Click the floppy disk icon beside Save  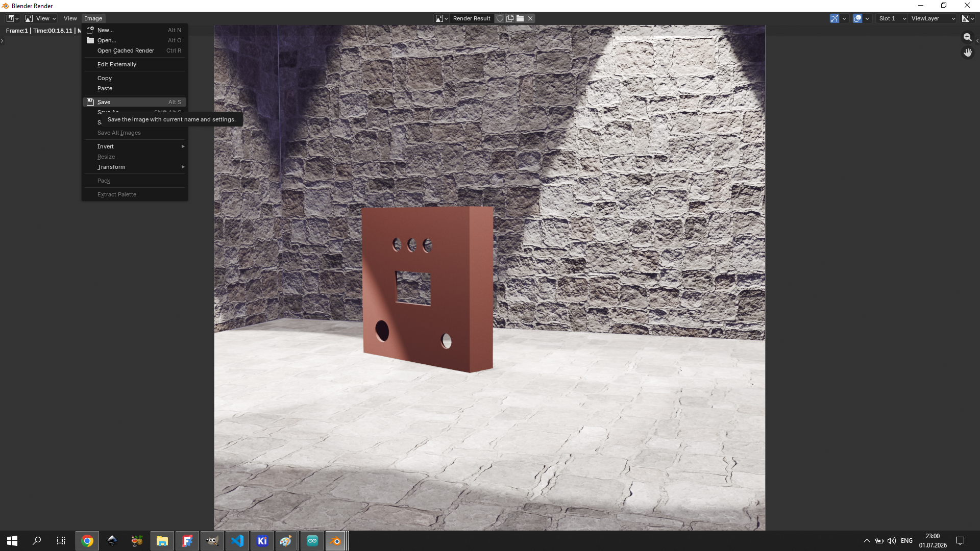coord(90,102)
